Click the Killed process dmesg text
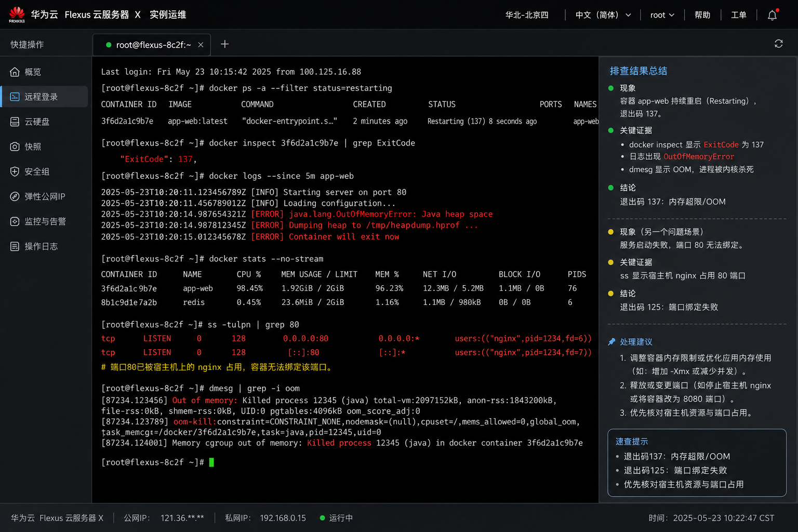Screen dimensions: 798x532 (339, 443)
